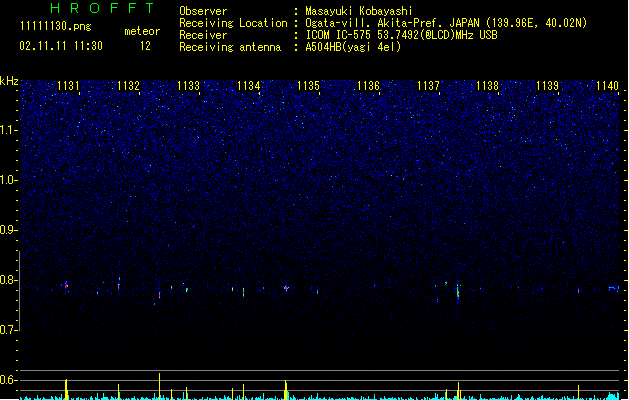This screenshot has width=629, height=400.
Task: Click the 1133 time marker
Action: point(188,86)
